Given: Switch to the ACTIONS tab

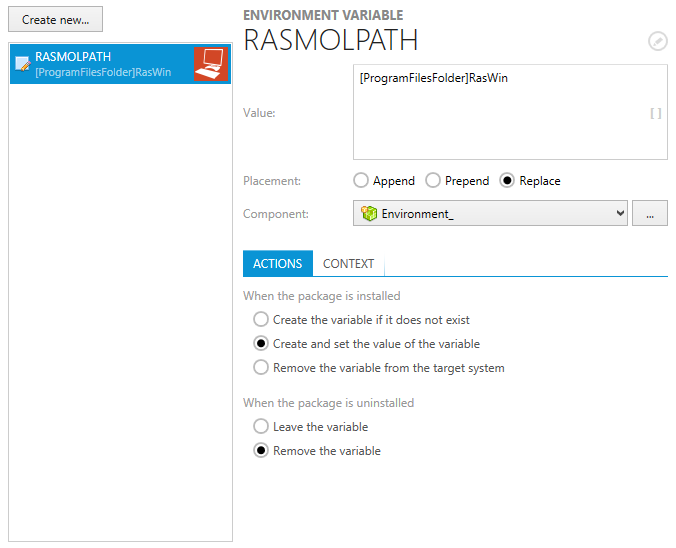Looking at the screenshot, I should (278, 264).
